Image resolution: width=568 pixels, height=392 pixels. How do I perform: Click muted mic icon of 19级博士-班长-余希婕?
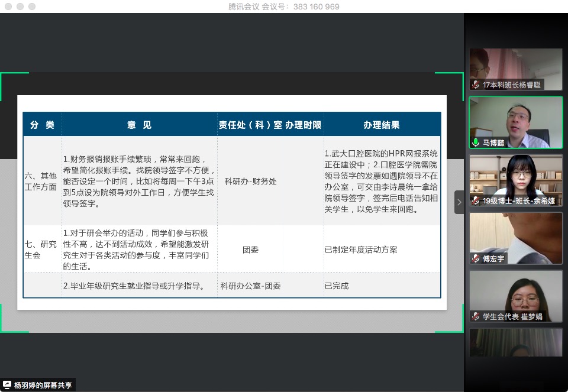(476, 200)
